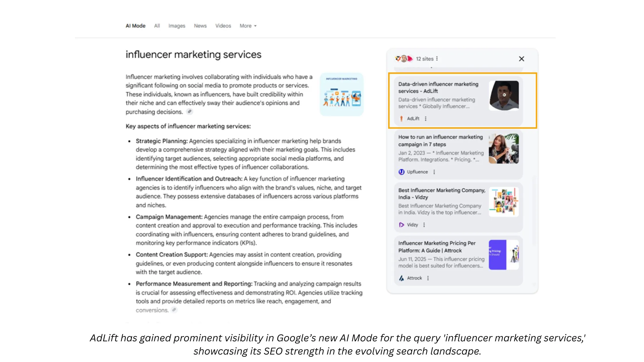Click the Upfluence source name
644x362 pixels.
point(417,172)
